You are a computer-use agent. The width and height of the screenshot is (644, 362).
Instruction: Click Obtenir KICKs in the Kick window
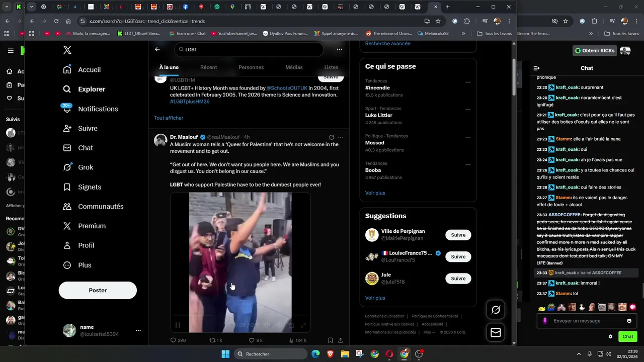point(595,51)
